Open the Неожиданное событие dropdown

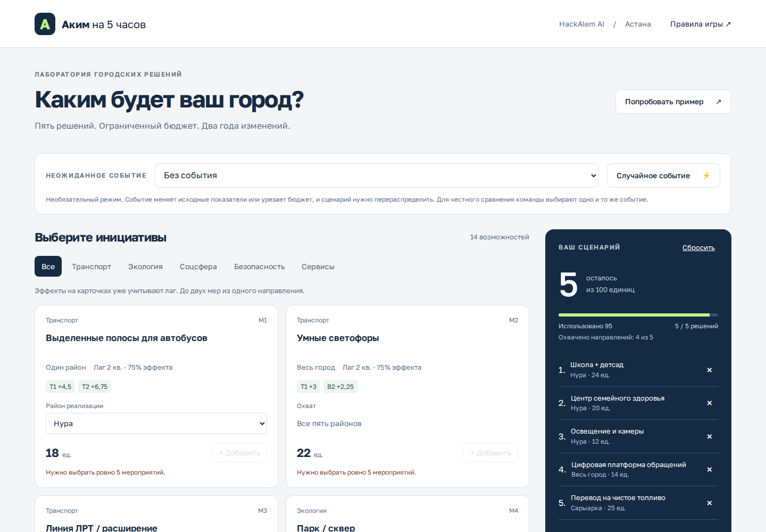(377, 176)
